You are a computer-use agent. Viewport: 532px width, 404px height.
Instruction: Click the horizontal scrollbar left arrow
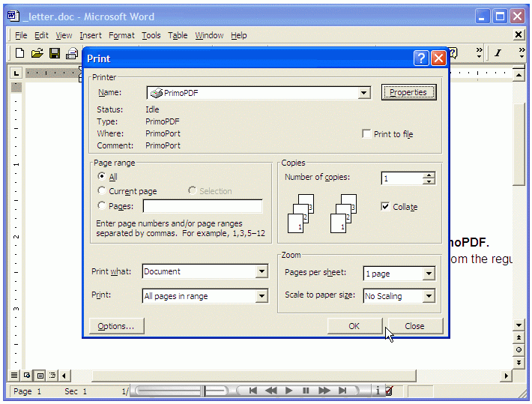point(64,376)
